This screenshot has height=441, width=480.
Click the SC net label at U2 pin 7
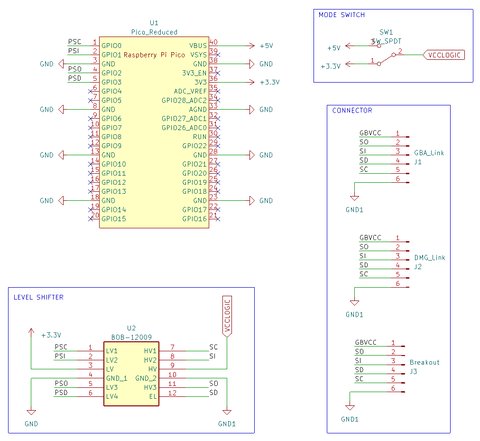pyautogui.click(x=213, y=347)
